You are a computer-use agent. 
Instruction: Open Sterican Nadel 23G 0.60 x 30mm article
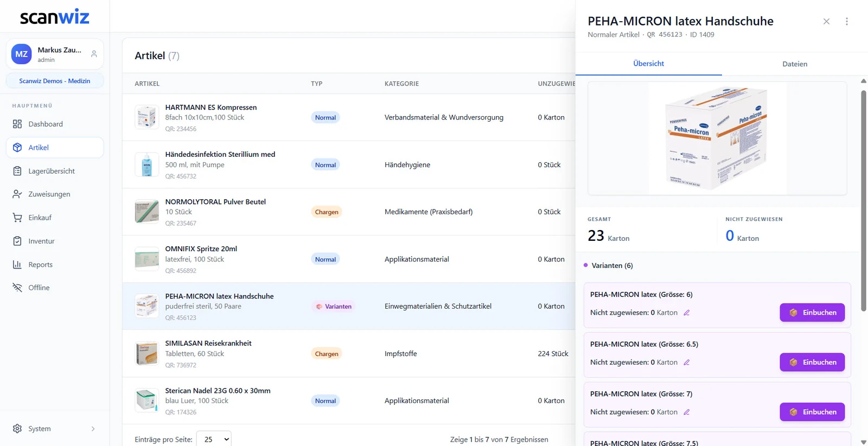pos(218,391)
